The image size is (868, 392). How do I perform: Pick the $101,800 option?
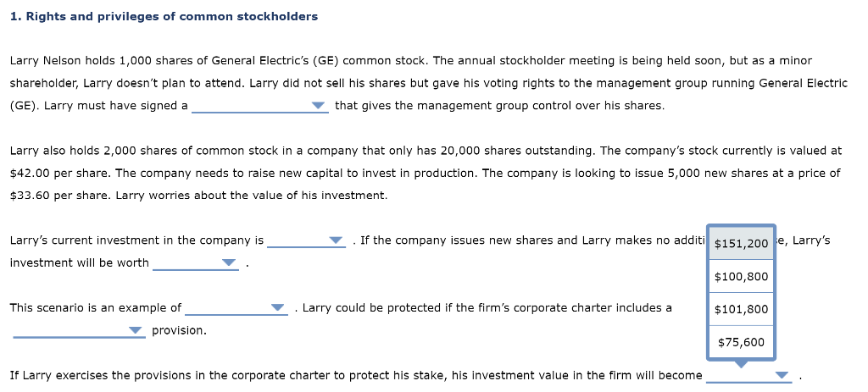point(741,309)
